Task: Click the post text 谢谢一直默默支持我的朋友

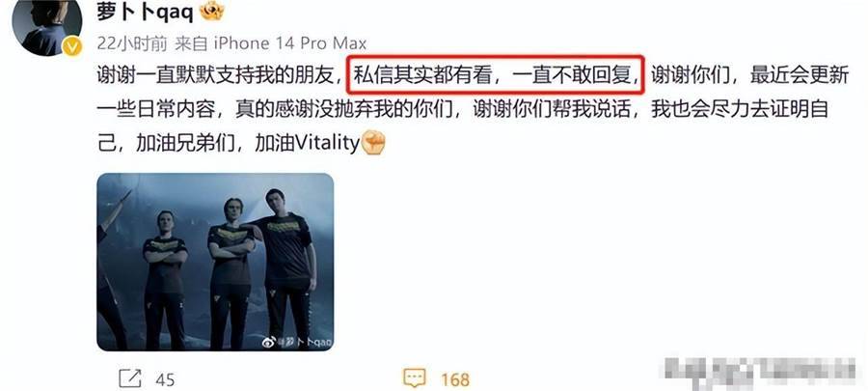Action: (x=216, y=74)
